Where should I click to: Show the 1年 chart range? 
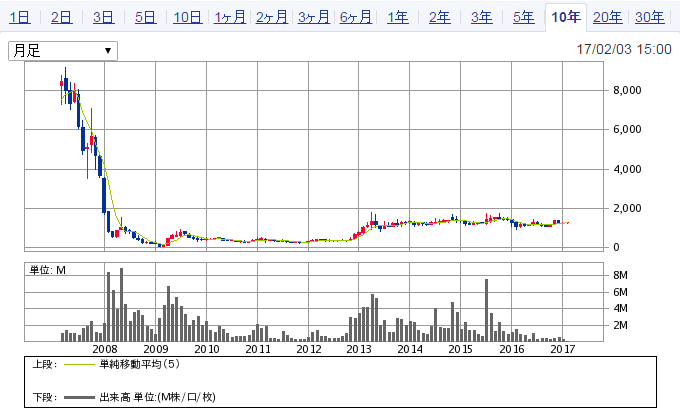coord(398,17)
